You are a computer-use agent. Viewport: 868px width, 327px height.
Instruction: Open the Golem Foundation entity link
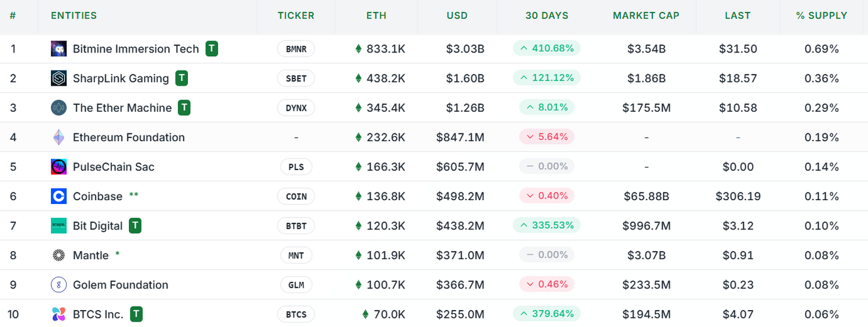point(120,284)
